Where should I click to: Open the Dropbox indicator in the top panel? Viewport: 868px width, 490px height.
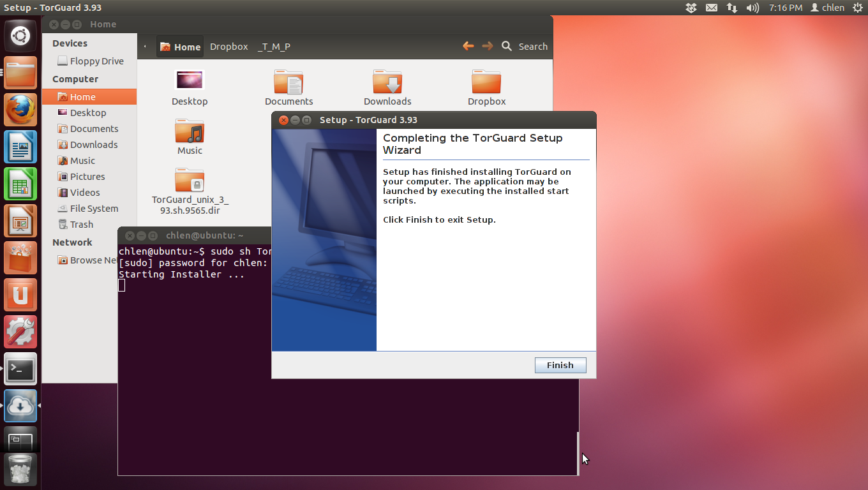[x=691, y=8]
